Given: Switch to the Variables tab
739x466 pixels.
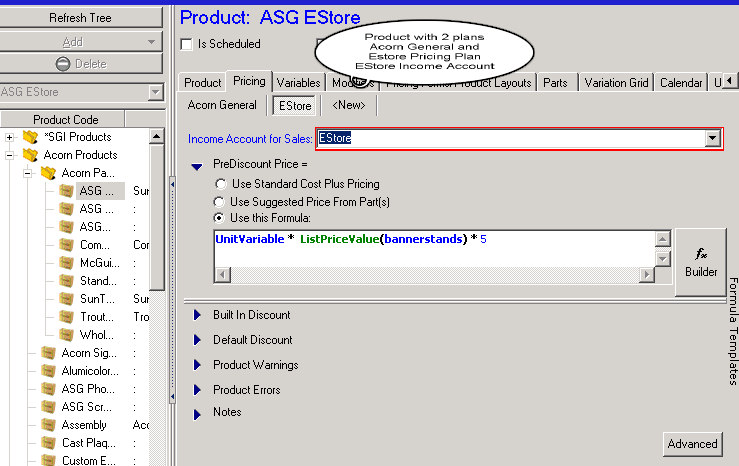Looking at the screenshot, I should coord(298,83).
